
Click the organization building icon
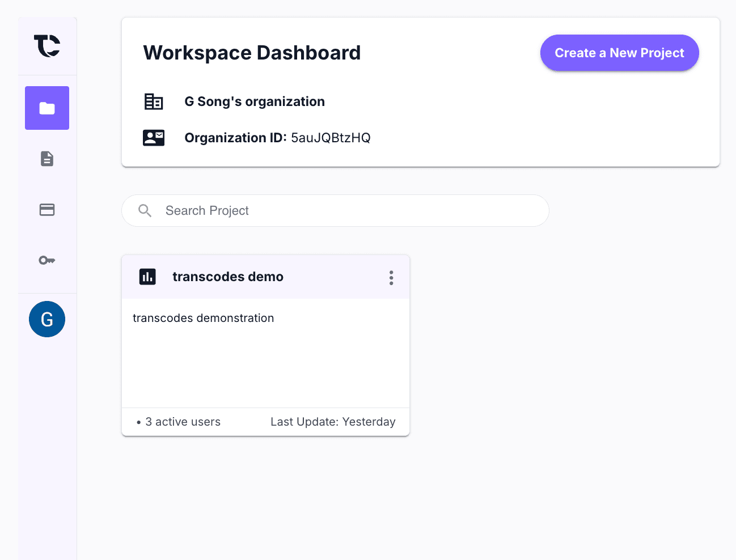(154, 101)
